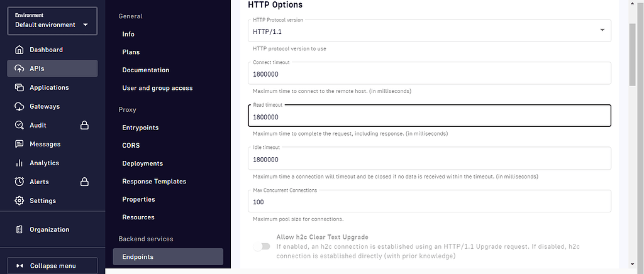Click the Audit magnifier icon
The height and width of the screenshot is (274, 644).
pos(19,125)
